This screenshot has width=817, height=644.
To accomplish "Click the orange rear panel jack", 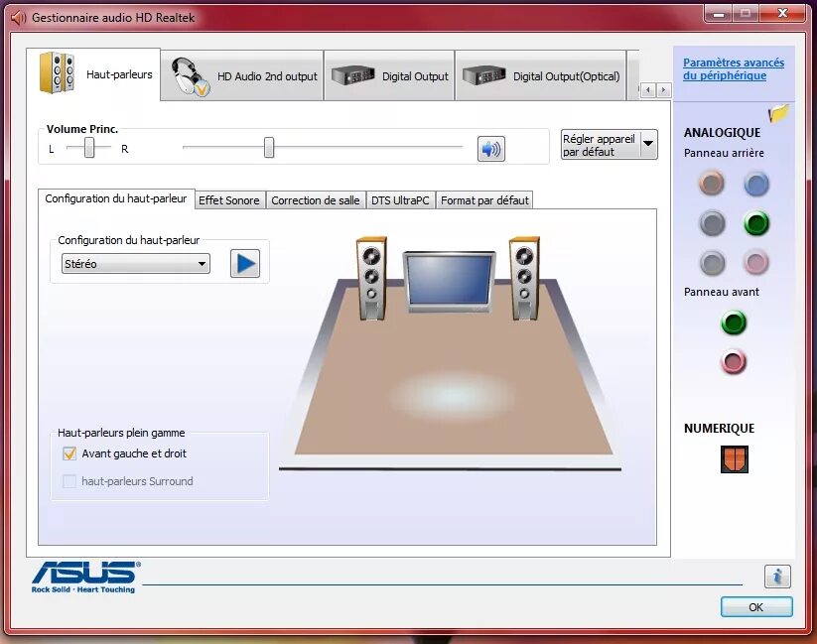I will pos(711,184).
